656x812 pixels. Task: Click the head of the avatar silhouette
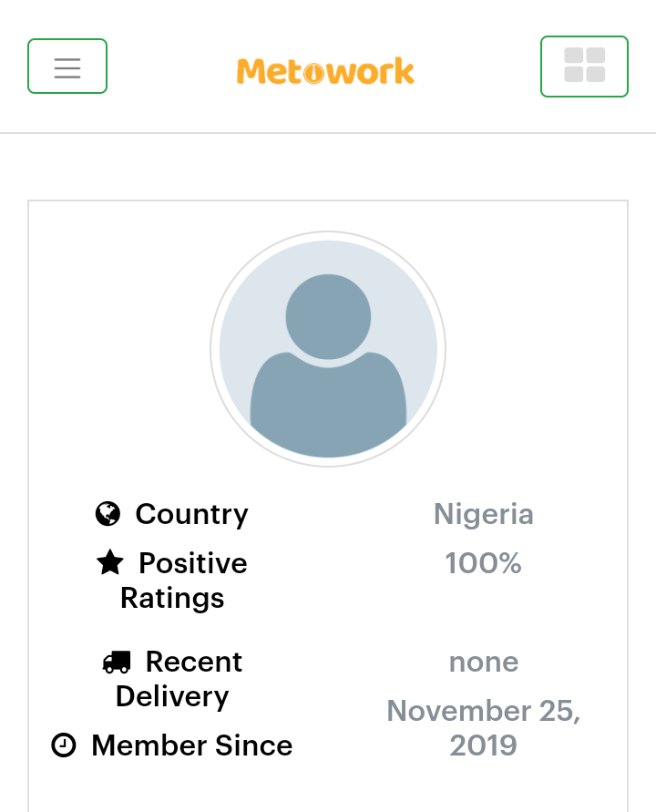(328, 317)
